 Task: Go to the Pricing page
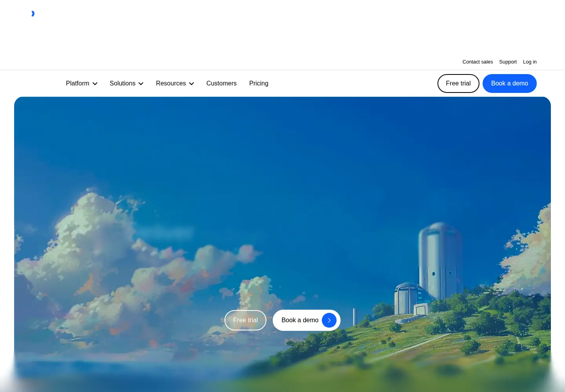pyautogui.click(x=259, y=83)
